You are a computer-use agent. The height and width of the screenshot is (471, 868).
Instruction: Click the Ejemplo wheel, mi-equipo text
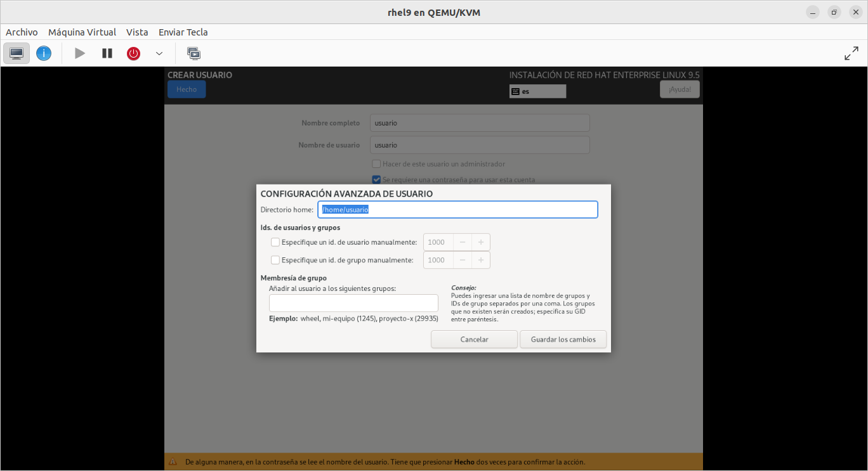353,319
